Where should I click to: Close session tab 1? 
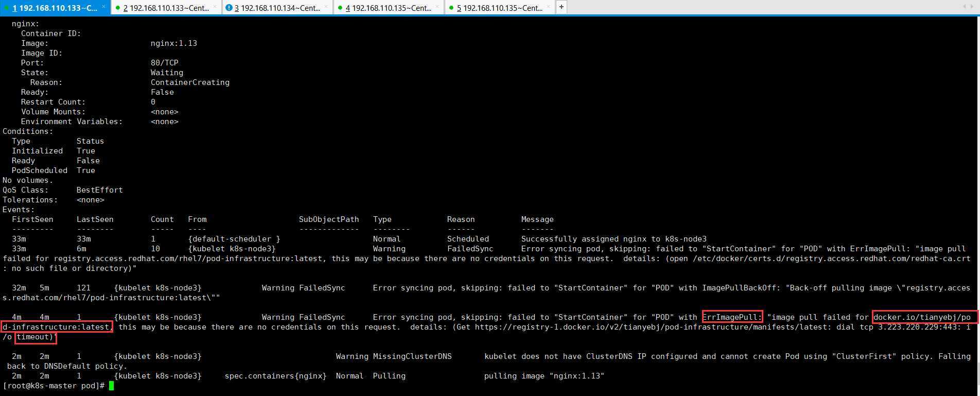103,7
